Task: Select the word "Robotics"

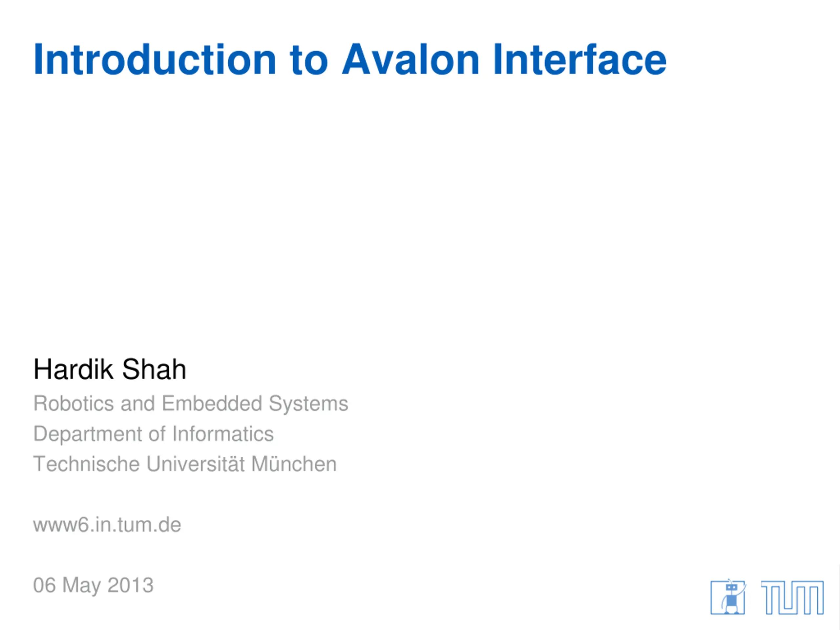Action: point(74,403)
